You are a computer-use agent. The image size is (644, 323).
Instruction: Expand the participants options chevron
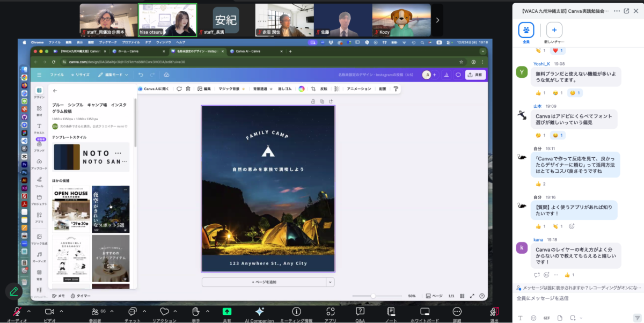pyautogui.click(x=111, y=311)
